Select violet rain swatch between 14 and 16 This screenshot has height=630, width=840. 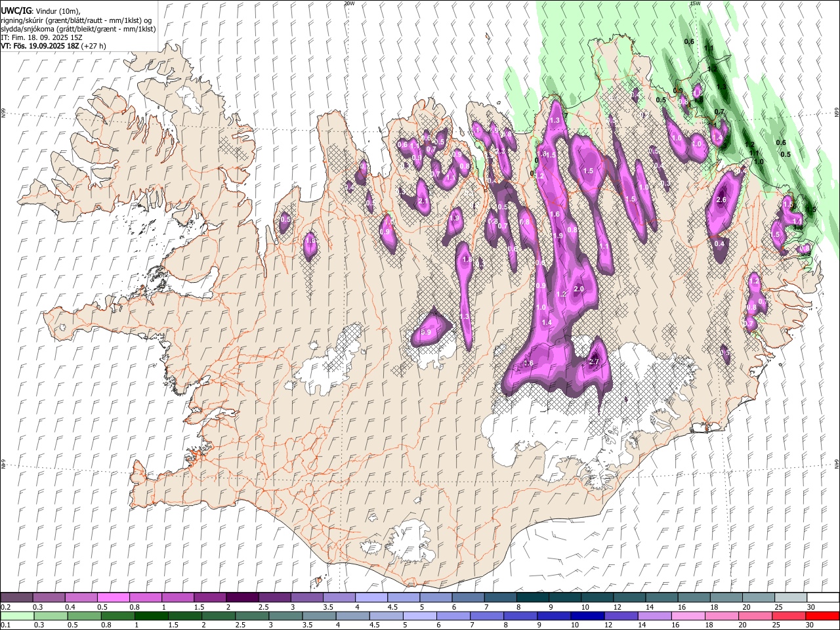[654, 616]
